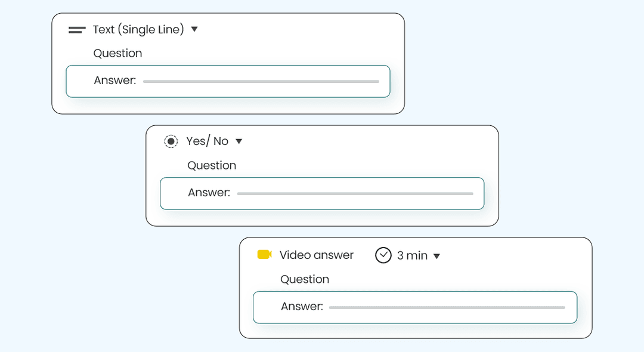Expand the Text (Single Line) dropdown arrow

coord(194,29)
